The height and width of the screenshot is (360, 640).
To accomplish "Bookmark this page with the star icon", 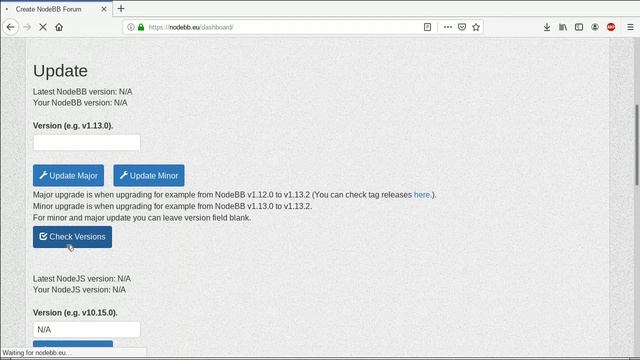I will (x=476, y=27).
